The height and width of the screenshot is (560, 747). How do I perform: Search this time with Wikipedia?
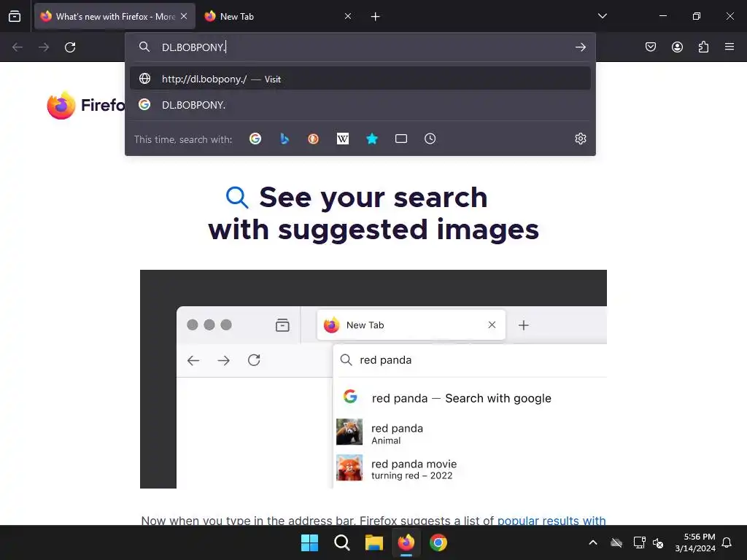[343, 139]
